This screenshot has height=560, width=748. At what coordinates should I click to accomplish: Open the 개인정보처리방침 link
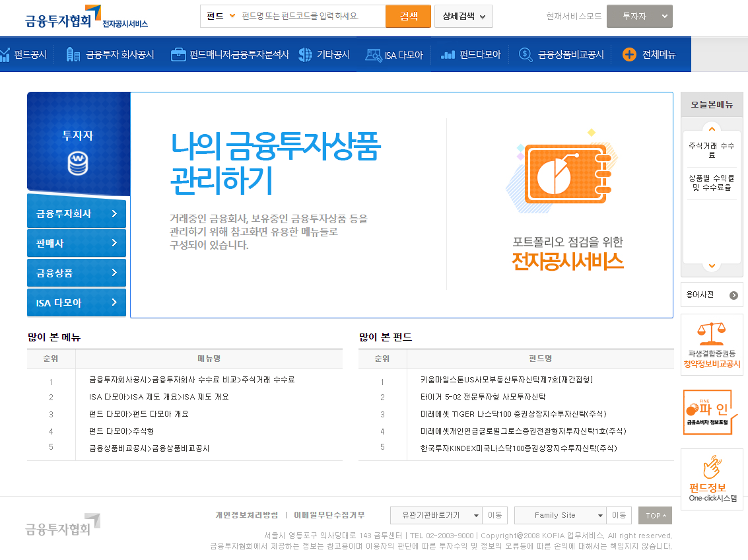point(247,515)
